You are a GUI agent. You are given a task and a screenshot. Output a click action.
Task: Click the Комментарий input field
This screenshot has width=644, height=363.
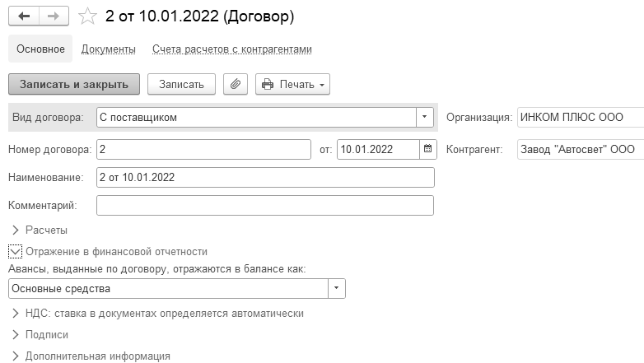click(x=264, y=205)
